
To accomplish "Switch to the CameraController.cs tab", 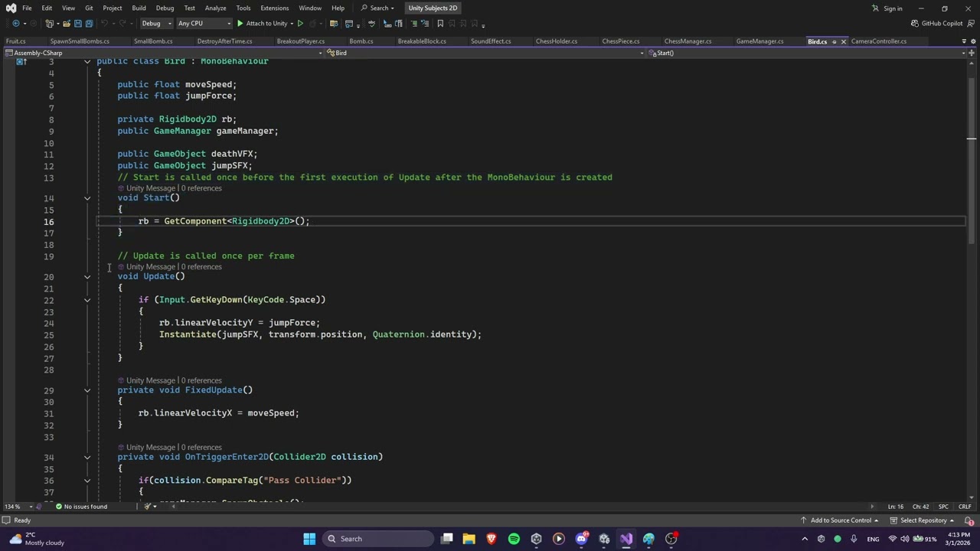I will [879, 41].
